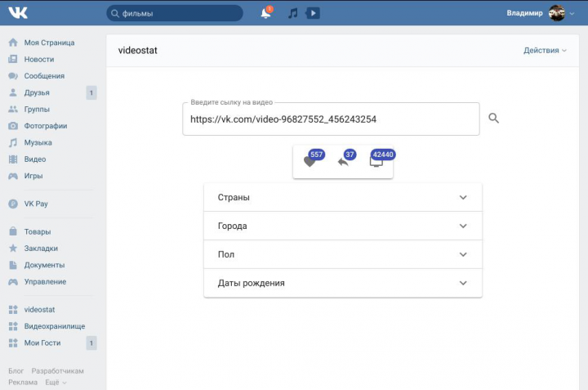Click the video play icon in header
The height and width of the screenshot is (390, 588).
(x=313, y=13)
